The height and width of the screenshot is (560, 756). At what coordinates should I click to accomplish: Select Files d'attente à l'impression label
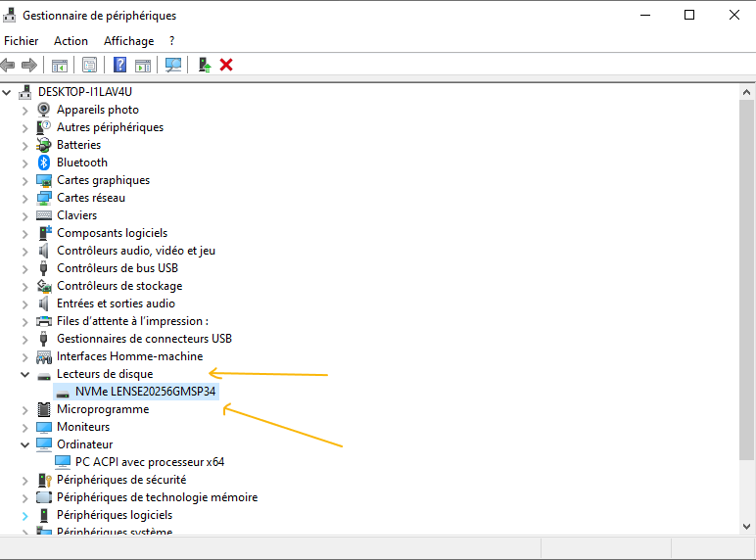tap(132, 321)
